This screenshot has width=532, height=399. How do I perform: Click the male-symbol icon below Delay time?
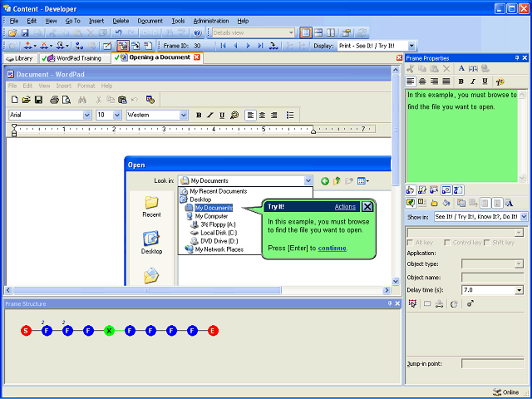[470, 303]
